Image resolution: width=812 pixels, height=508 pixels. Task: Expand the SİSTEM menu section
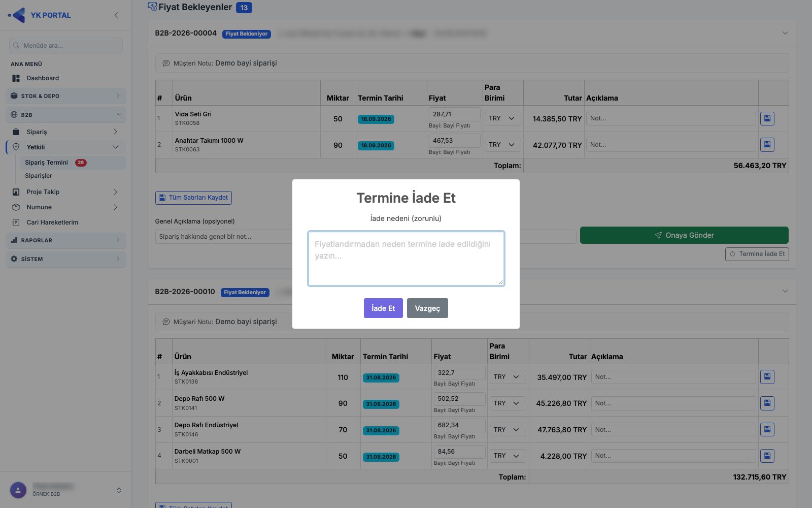click(x=66, y=259)
